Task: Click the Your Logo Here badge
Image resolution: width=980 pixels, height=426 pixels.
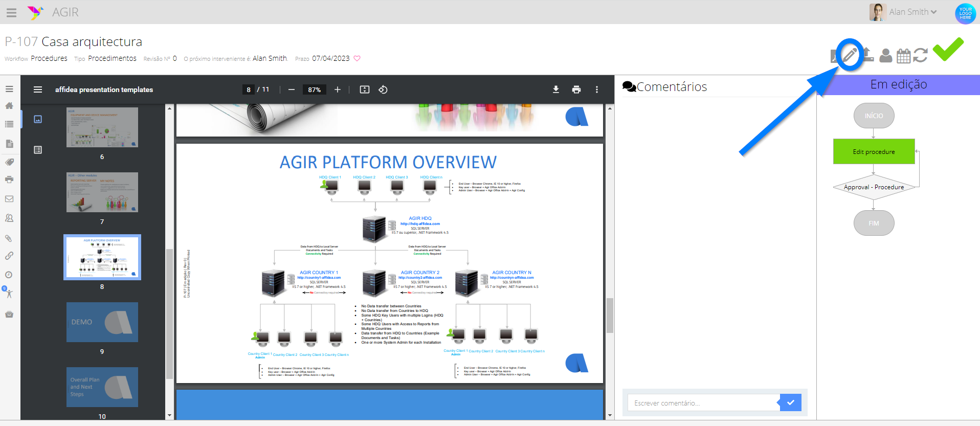Action: (965, 13)
